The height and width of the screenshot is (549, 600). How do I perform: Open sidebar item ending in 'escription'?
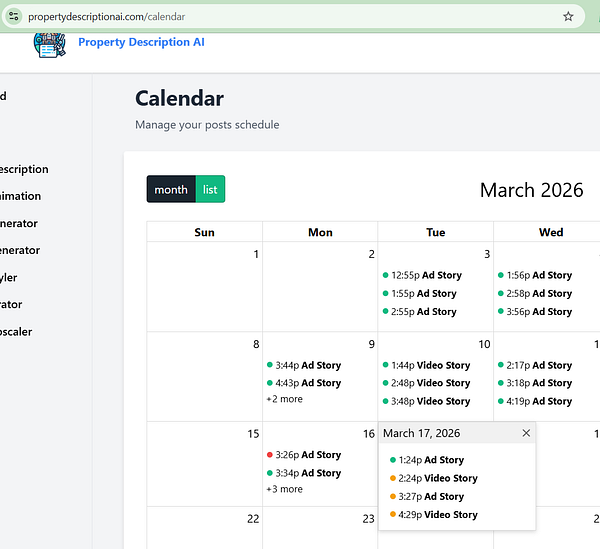coord(24,169)
